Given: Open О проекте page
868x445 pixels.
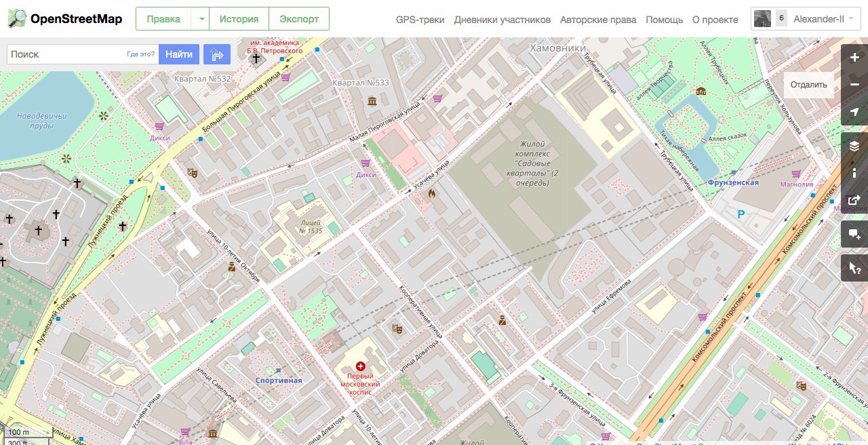Looking at the screenshot, I should 716,20.
